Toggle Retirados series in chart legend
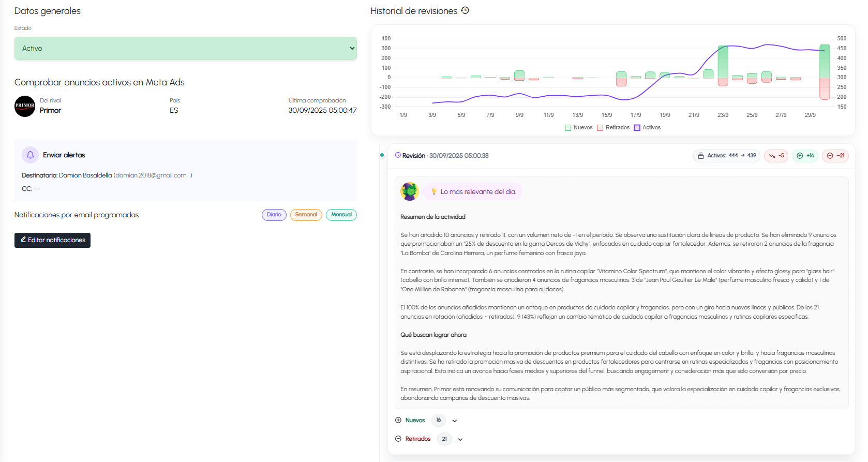 click(x=613, y=127)
